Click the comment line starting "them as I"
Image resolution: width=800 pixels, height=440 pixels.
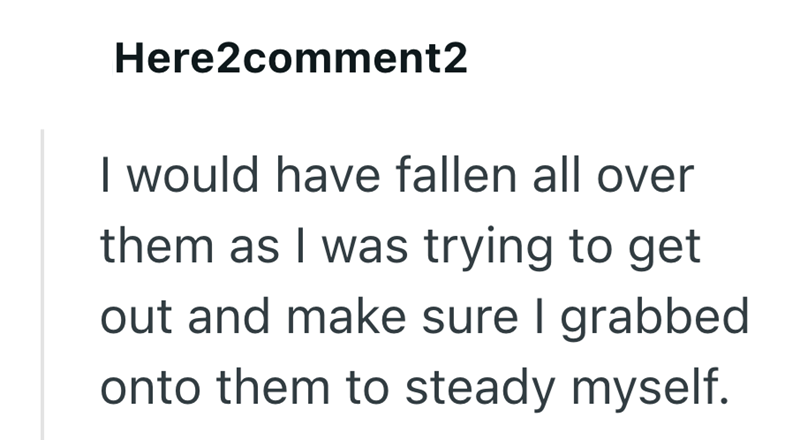click(x=400, y=247)
